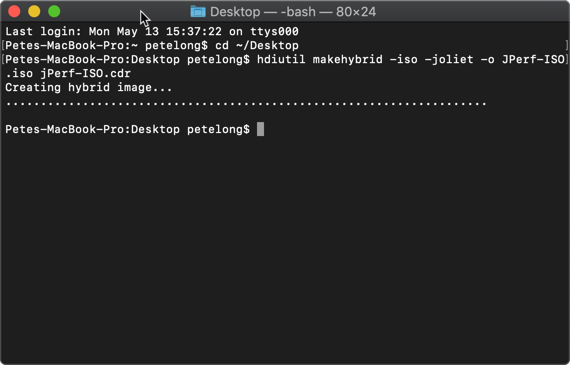The height and width of the screenshot is (365, 570).
Task: Click the 'Creating hybrid image...' output line
Action: coord(89,88)
